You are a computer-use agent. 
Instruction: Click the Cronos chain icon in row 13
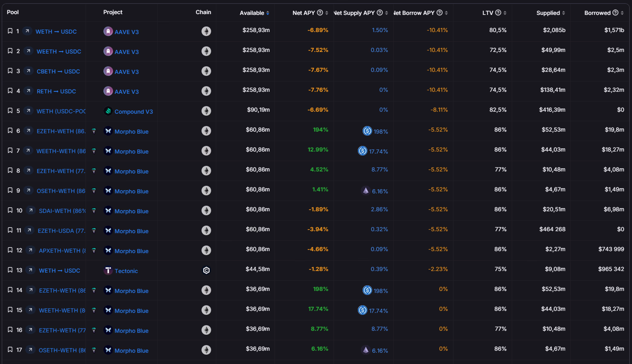(x=206, y=270)
